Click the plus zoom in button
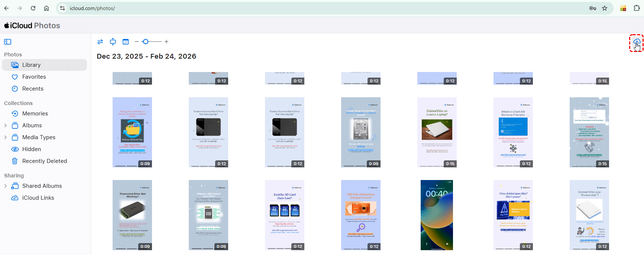 (x=166, y=42)
